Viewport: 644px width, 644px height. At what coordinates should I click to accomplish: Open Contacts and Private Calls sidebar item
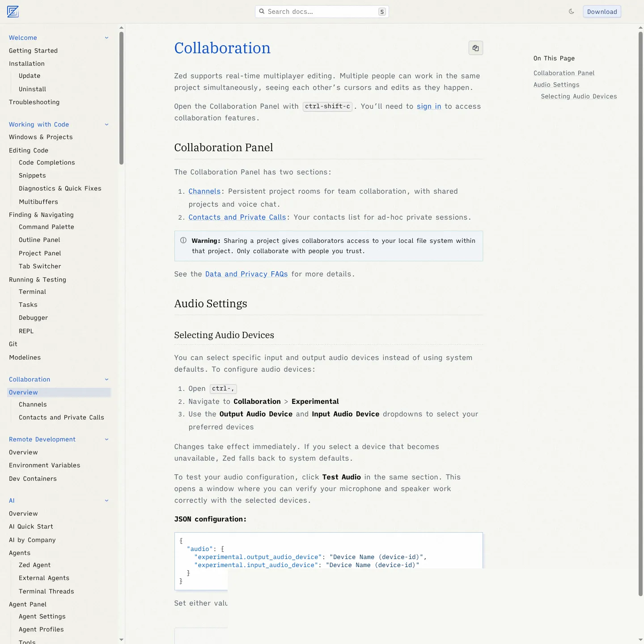click(61, 417)
